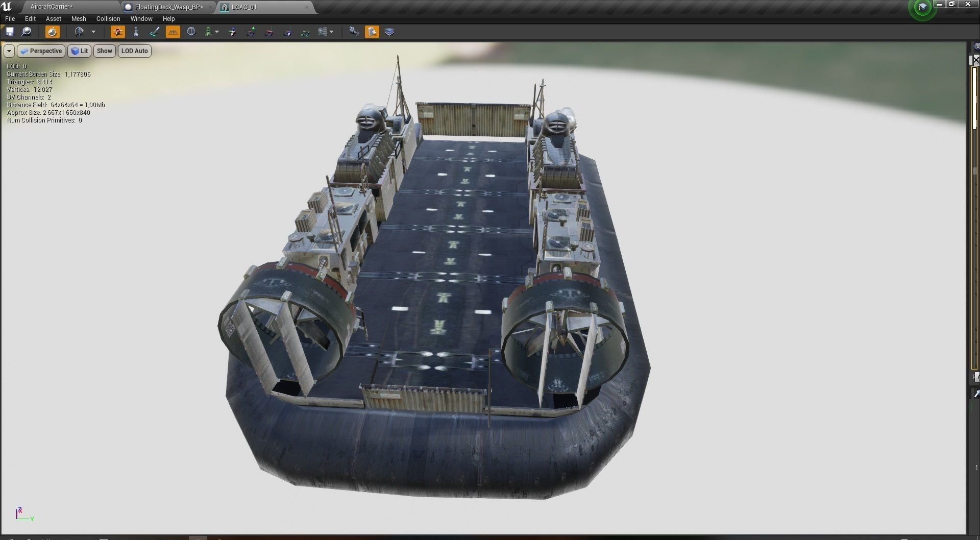
Task: Open the Perspective view type dropdown
Action: coord(41,51)
